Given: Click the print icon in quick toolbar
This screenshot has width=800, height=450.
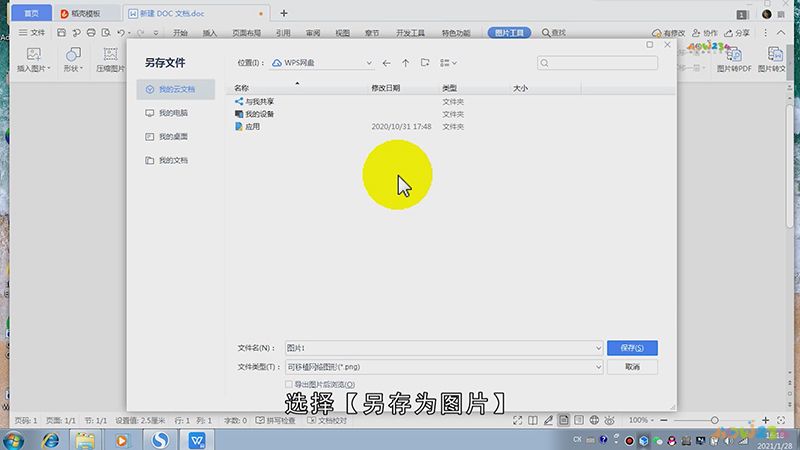Looking at the screenshot, I should point(91,33).
